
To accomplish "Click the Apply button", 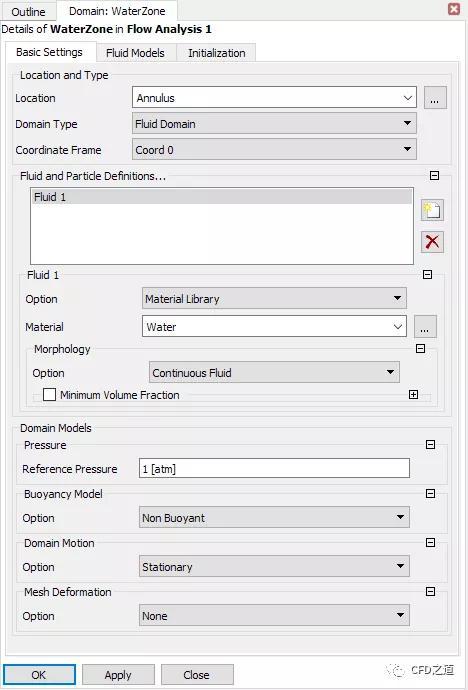I will (x=118, y=675).
